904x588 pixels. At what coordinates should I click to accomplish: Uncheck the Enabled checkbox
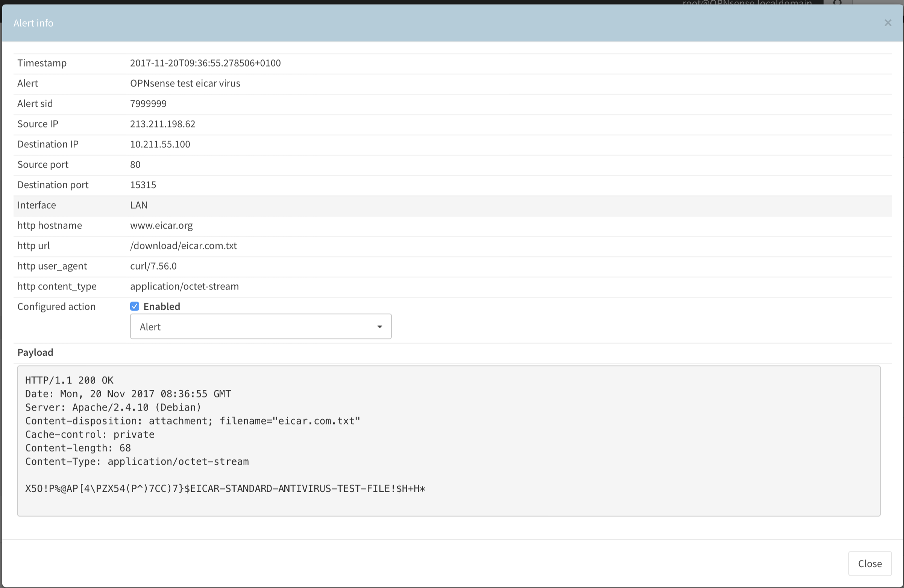tap(135, 306)
